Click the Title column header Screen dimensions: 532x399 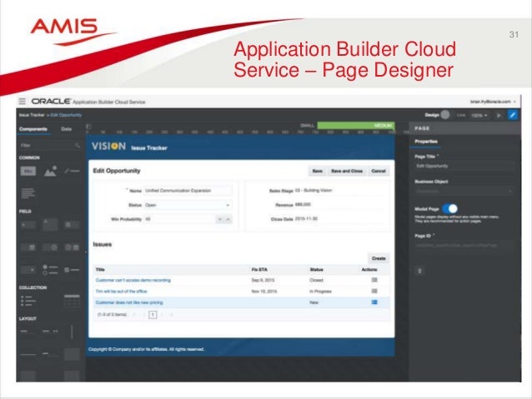100,270
